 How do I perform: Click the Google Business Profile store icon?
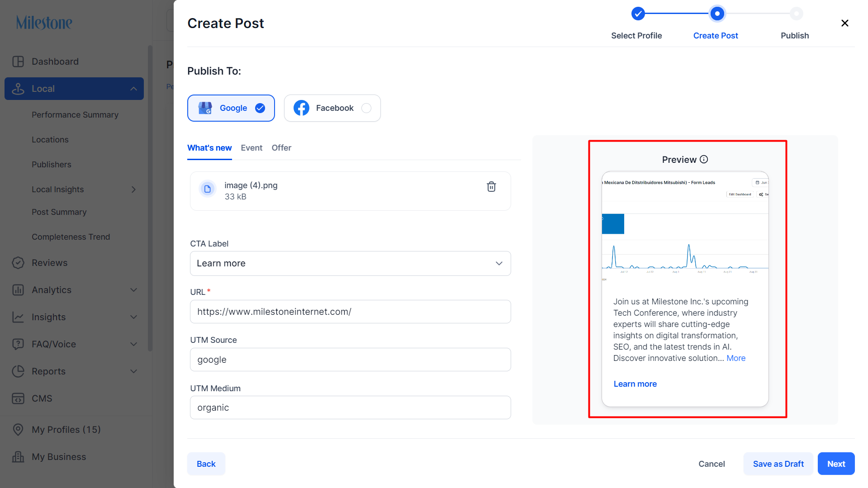(x=205, y=108)
